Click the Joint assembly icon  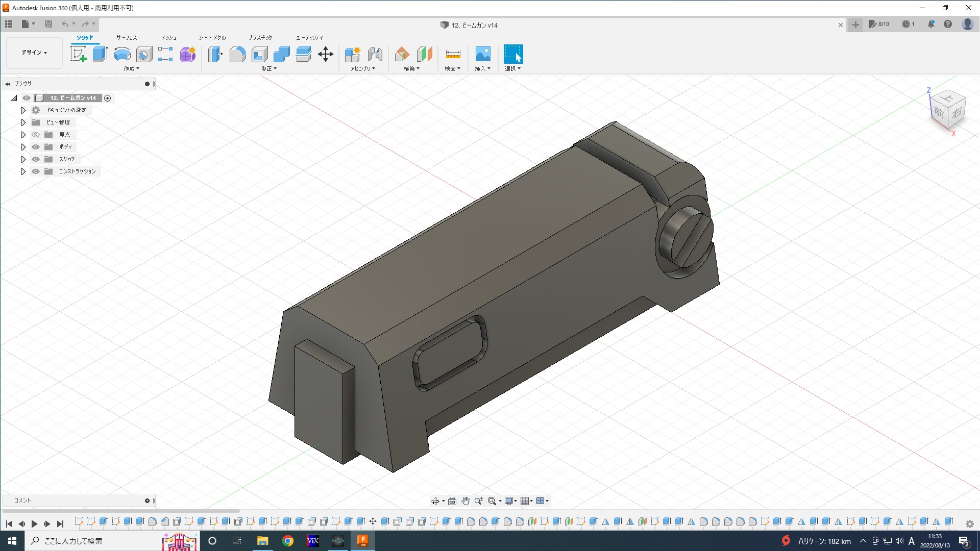(375, 54)
